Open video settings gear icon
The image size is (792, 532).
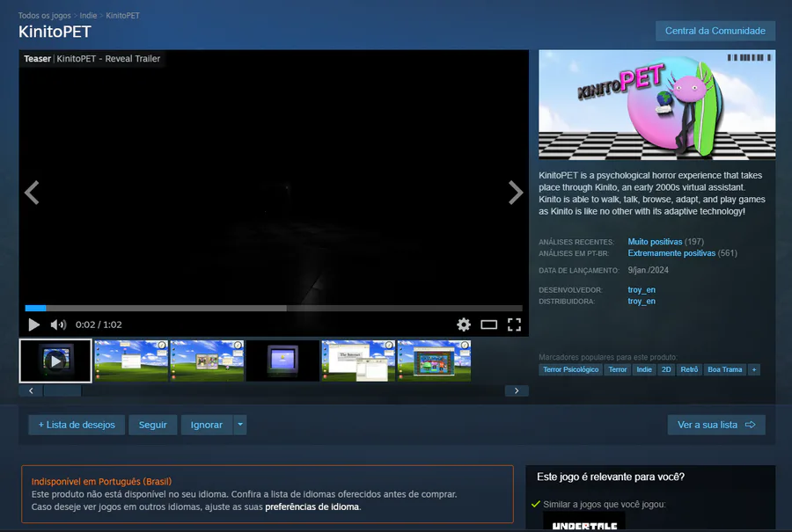[463, 324]
